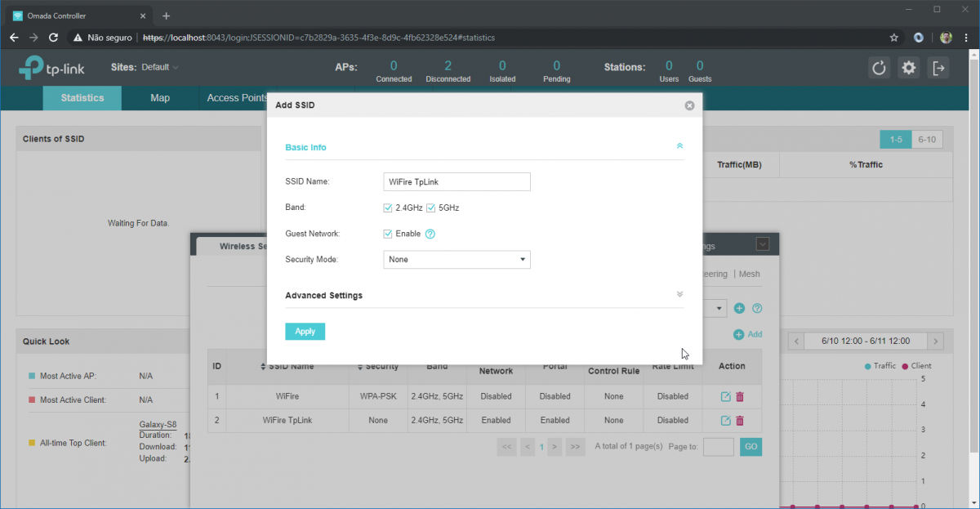Image resolution: width=980 pixels, height=509 pixels.
Task: Open the Security Mode dropdown
Action: pyautogui.click(x=457, y=259)
